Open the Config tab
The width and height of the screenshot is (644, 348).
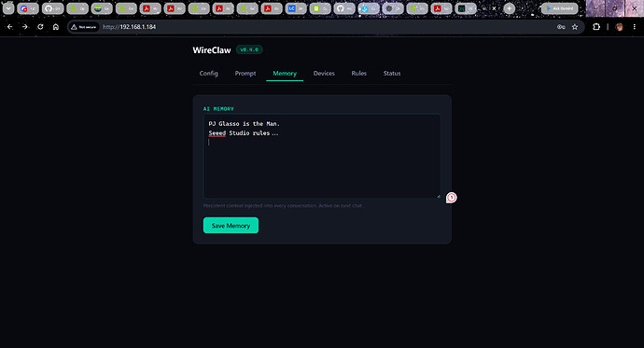pyautogui.click(x=209, y=73)
